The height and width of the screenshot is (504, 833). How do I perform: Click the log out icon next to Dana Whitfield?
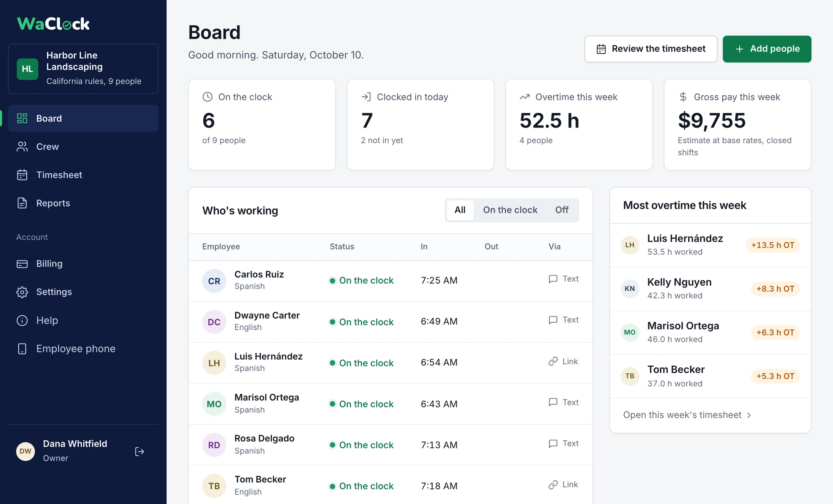(140, 452)
